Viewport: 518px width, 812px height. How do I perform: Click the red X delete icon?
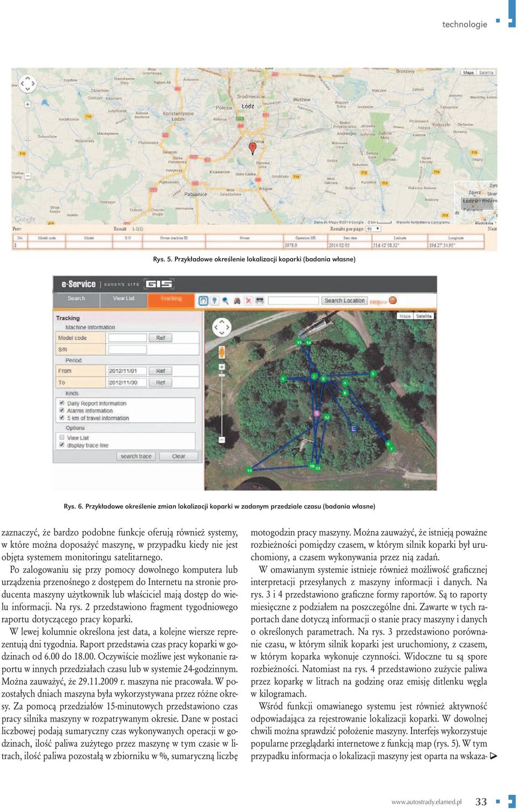click(248, 300)
